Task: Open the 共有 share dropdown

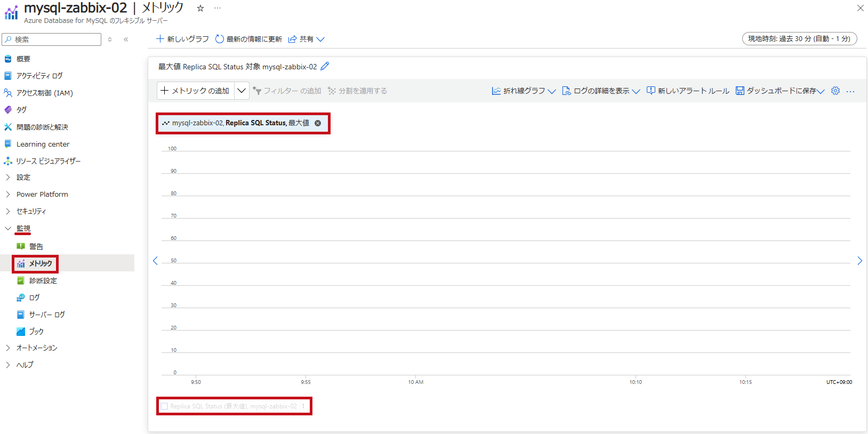Action: (x=307, y=39)
